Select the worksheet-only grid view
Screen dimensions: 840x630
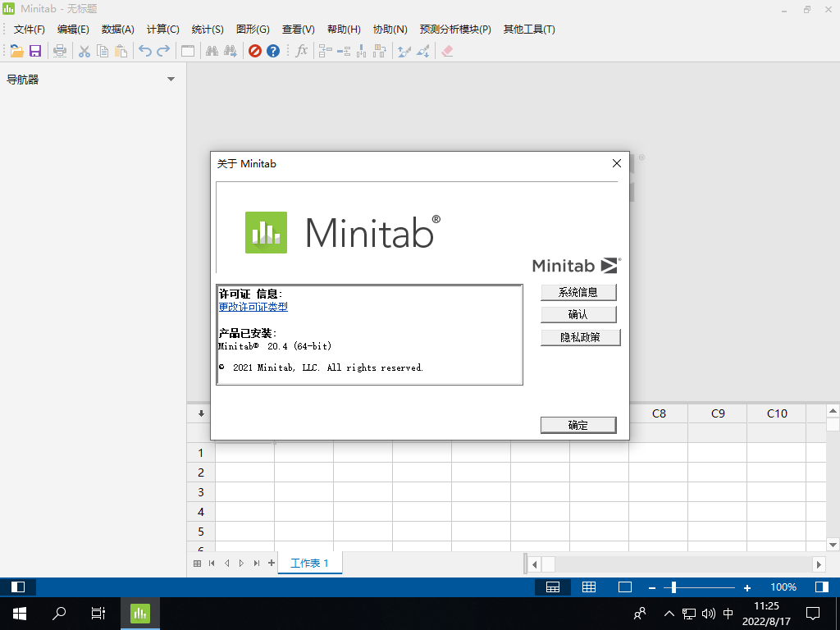pyautogui.click(x=589, y=587)
